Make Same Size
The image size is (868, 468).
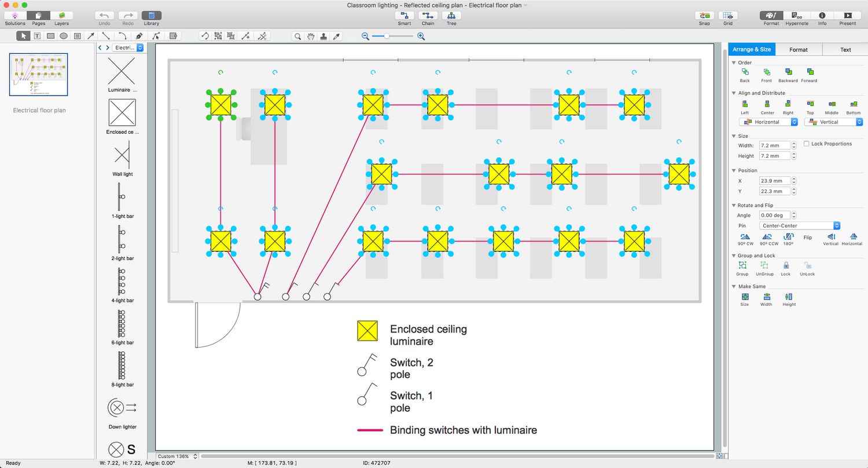tap(745, 299)
